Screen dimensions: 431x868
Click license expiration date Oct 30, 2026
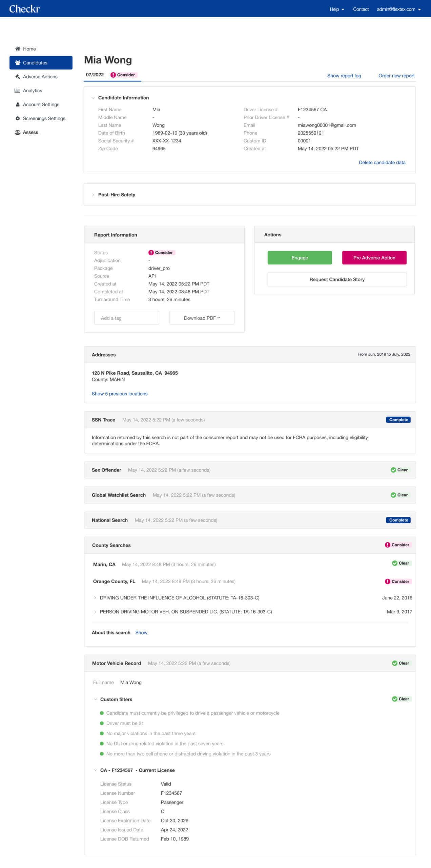coord(175,821)
